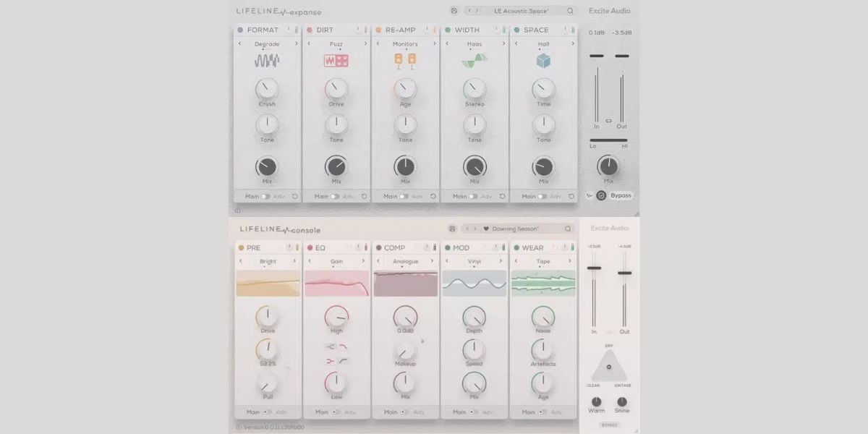Image resolution: width=868 pixels, height=434 pixels.
Task: Go to previous algorithm before Bright in PRE
Action: [x=240, y=261]
